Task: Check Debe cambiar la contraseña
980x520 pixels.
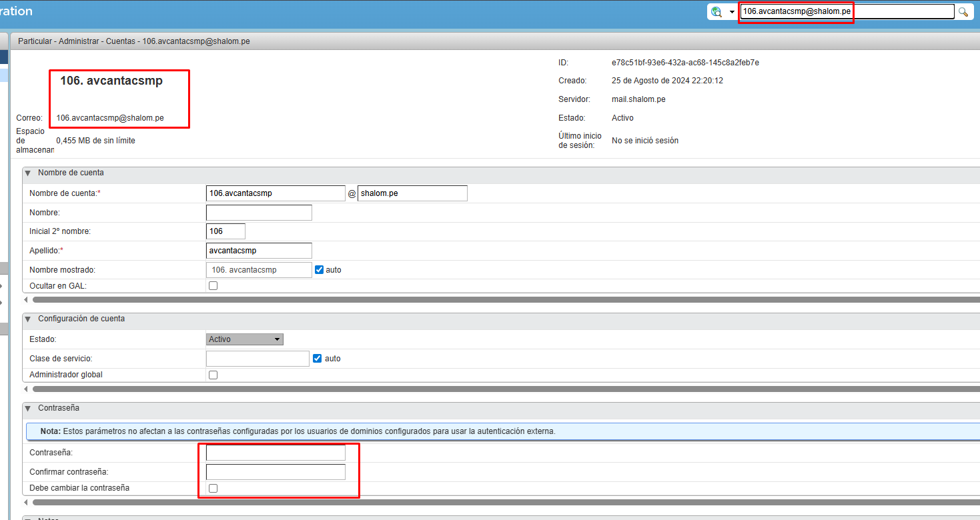Action: pyautogui.click(x=213, y=489)
